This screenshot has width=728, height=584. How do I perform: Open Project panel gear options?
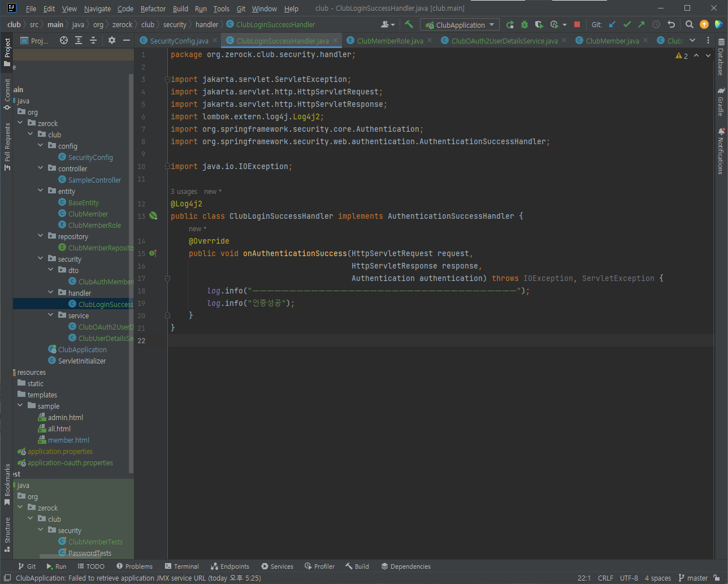pos(112,40)
